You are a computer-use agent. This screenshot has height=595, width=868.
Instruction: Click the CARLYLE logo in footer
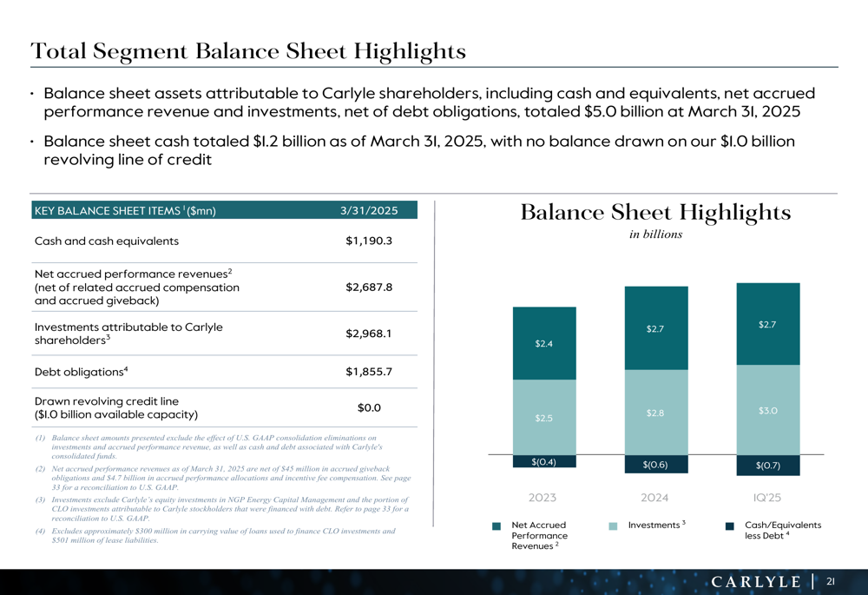tap(756, 582)
